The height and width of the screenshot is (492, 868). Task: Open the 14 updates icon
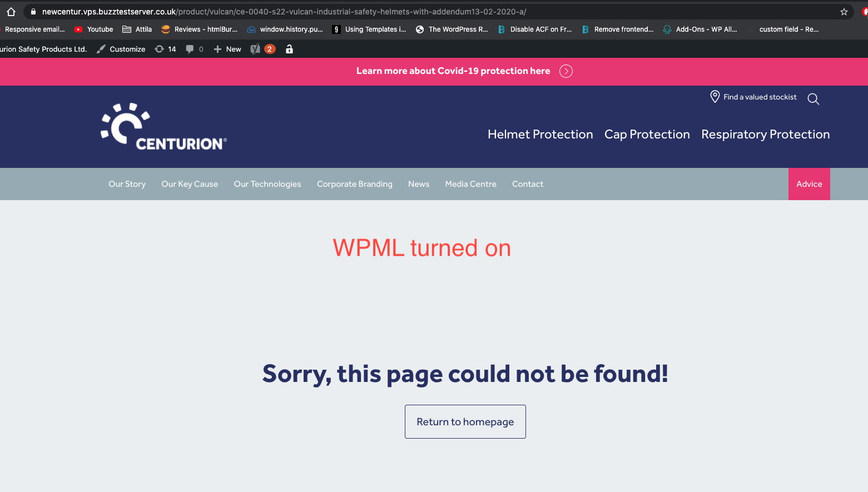pyautogui.click(x=165, y=49)
